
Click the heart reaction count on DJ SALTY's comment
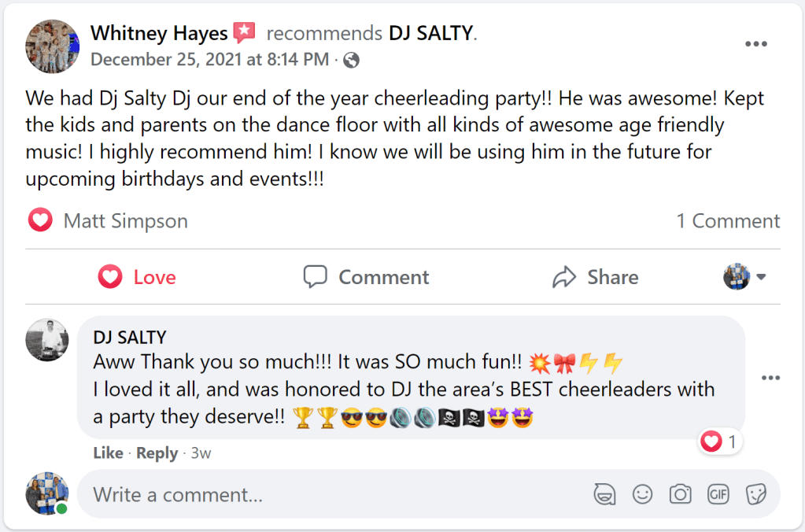tap(720, 442)
